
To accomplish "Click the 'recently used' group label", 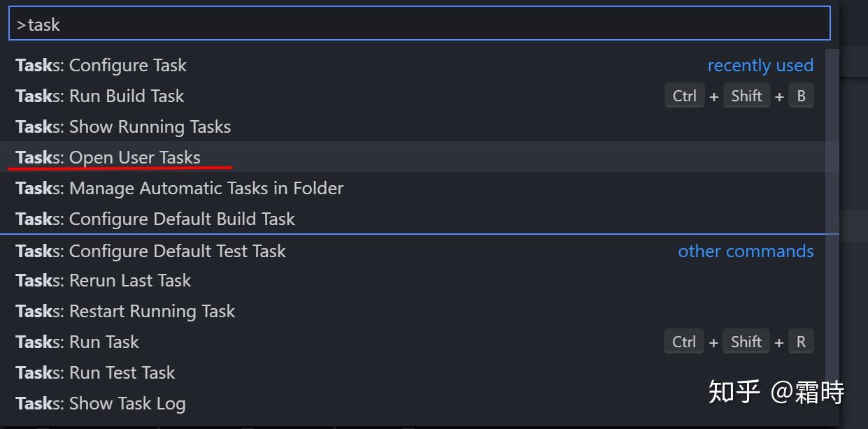I will (x=760, y=65).
